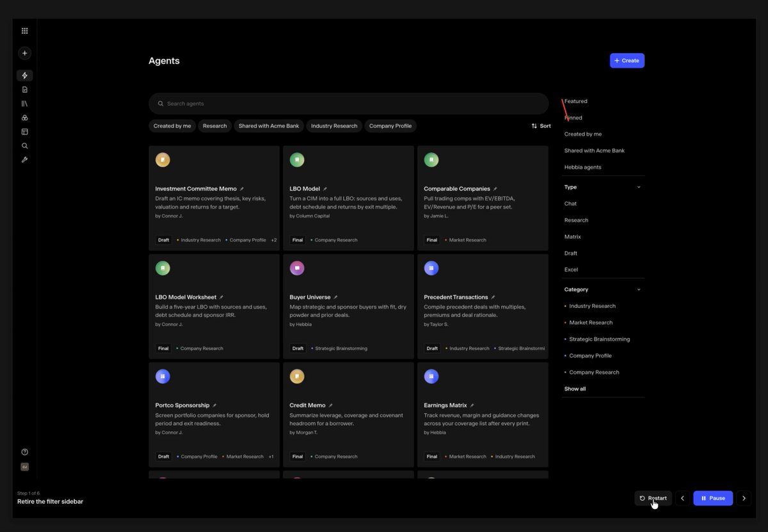Click the pink round icon on Buyer Universe card
768x532 pixels.
click(x=297, y=268)
